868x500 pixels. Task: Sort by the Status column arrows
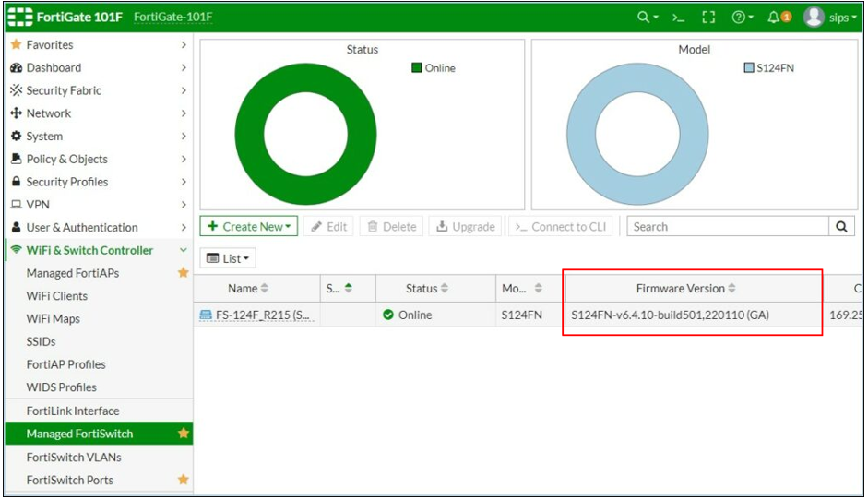click(x=445, y=288)
